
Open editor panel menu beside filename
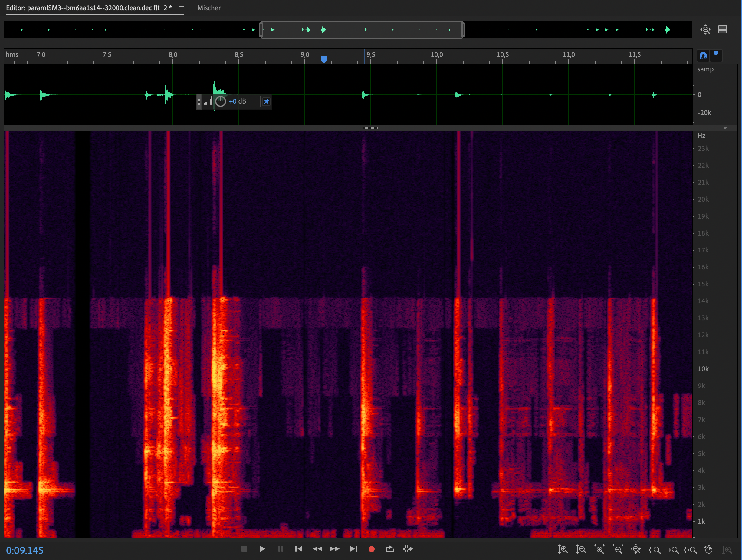182,8
